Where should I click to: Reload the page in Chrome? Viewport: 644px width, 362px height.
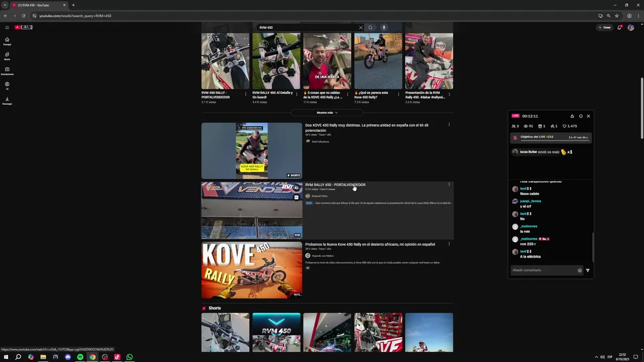pos(24,16)
